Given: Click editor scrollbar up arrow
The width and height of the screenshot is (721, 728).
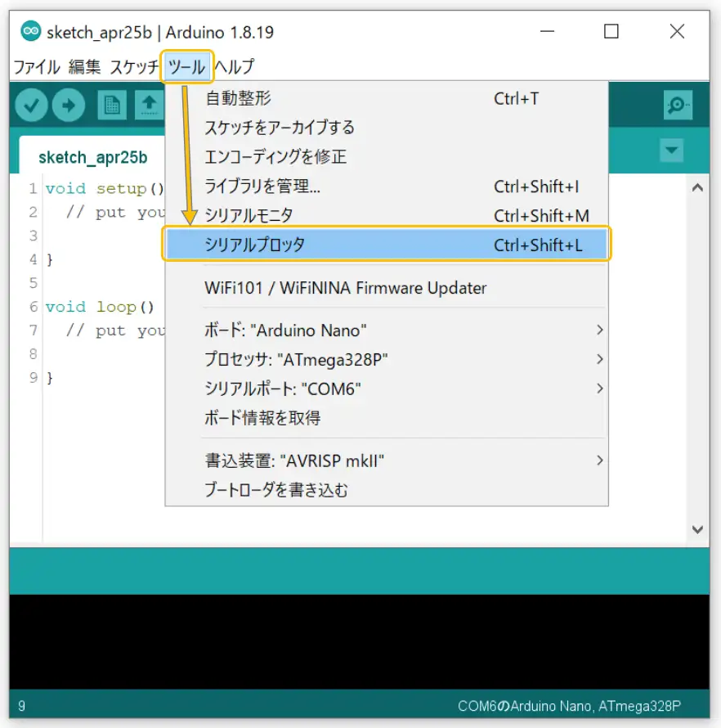Looking at the screenshot, I should [x=697, y=188].
